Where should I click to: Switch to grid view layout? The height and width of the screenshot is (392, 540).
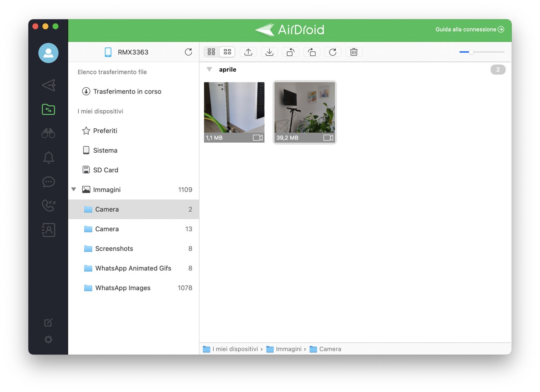click(227, 52)
